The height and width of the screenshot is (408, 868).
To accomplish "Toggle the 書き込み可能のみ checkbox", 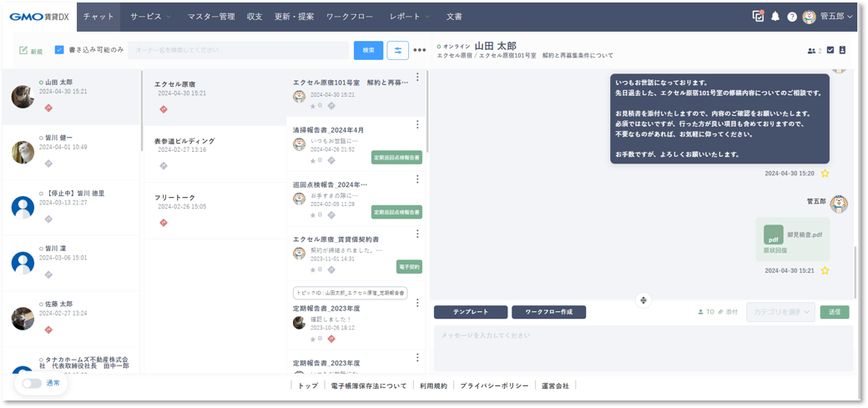I will [x=60, y=50].
